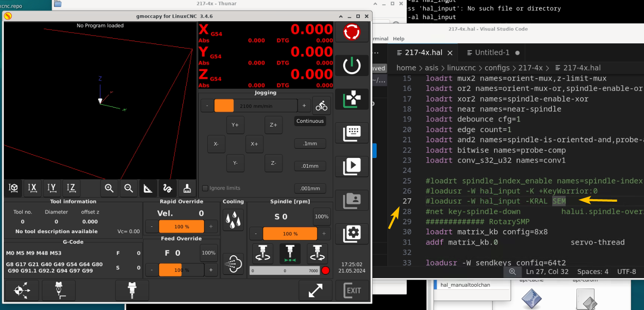
Task: Select the .01mm jog increment
Action: tap(310, 166)
